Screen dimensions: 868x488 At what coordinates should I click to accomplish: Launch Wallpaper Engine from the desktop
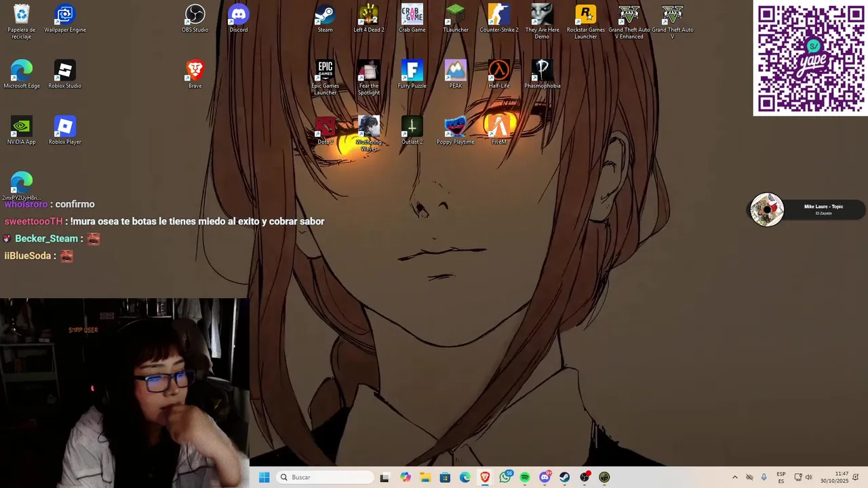tap(65, 19)
